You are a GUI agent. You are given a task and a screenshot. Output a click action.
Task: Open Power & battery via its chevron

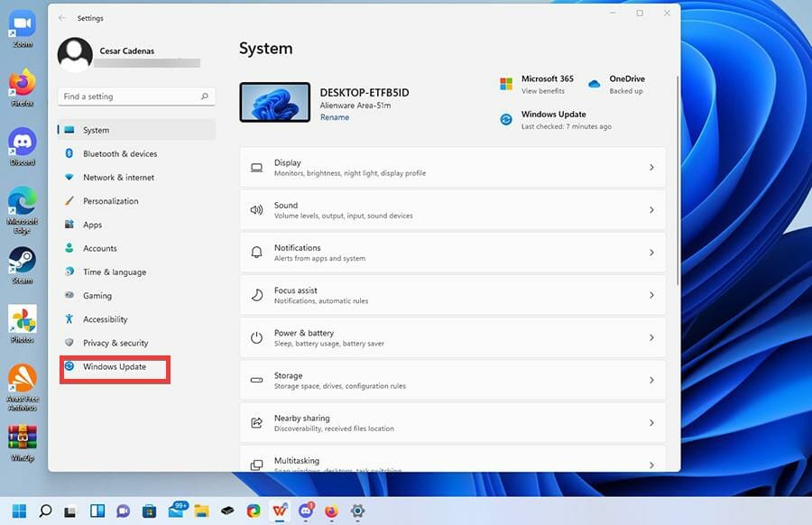[x=651, y=337]
